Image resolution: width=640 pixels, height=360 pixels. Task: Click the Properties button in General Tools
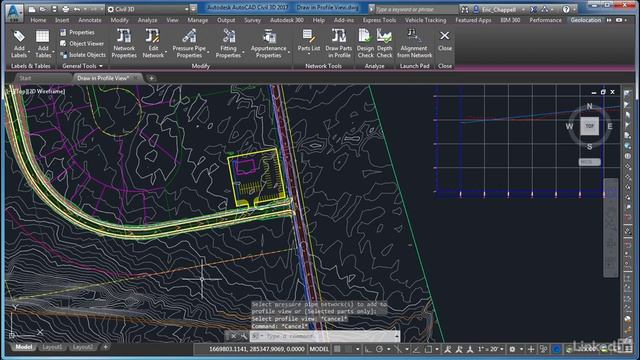[x=77, y=32]
